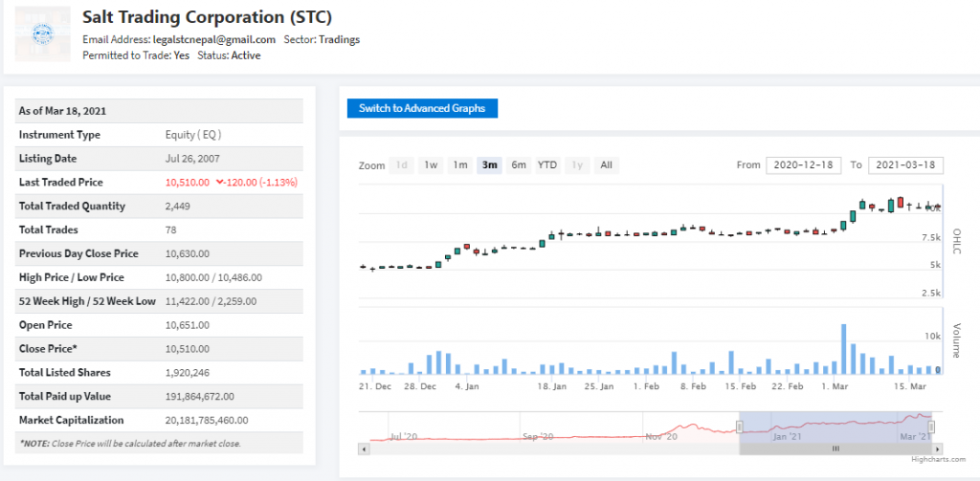Click the Close Price NOTE footnote
This screenshot has width=980, height=481.
click(130, 444)
